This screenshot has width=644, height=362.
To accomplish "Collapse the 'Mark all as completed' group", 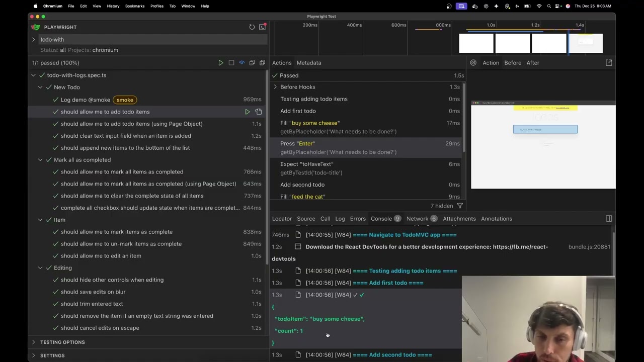I will click(x=40, y=160).
